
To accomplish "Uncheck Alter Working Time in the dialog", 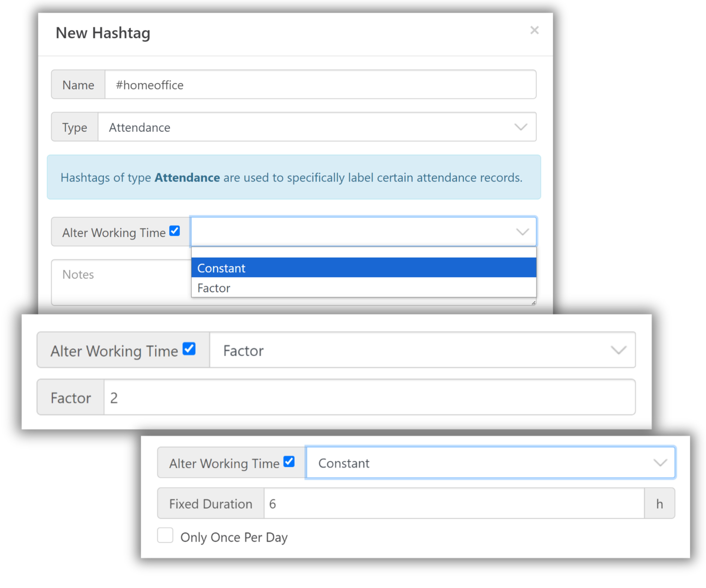I will (x=175, y=231).
